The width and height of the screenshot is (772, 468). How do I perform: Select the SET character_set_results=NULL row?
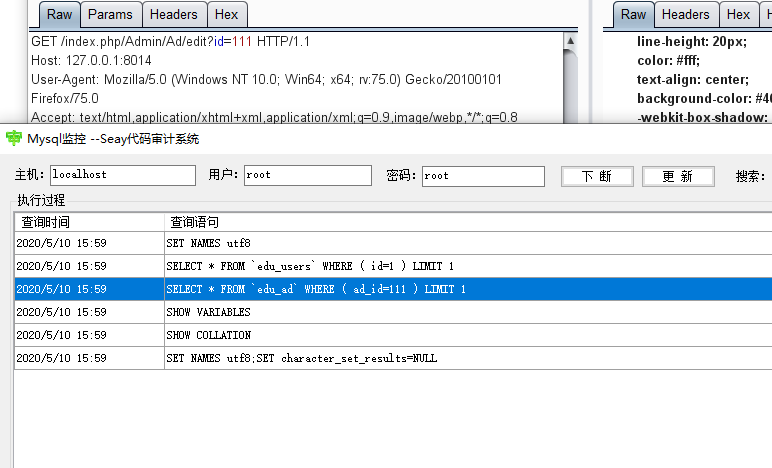coord(393,358)
